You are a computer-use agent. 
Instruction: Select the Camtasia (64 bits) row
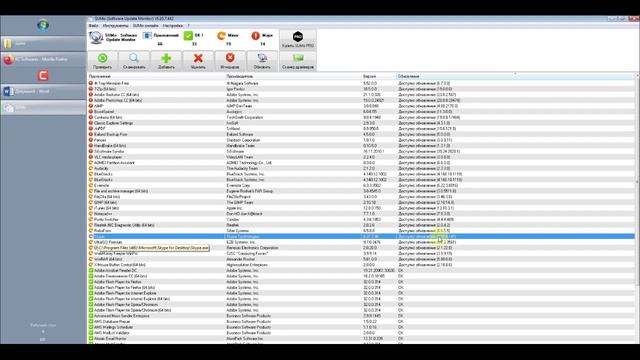click(361, 118)
